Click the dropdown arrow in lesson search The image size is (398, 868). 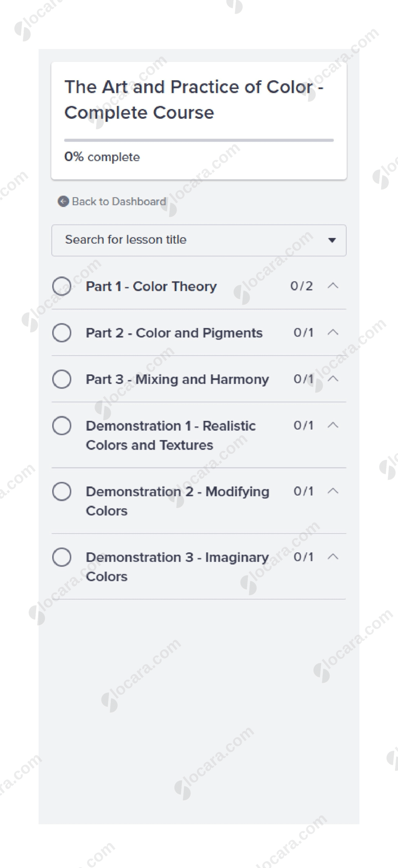[x=332, y=240]
